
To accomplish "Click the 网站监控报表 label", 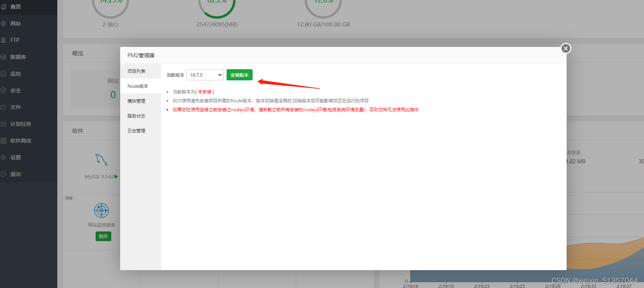I will click(102, 225).
